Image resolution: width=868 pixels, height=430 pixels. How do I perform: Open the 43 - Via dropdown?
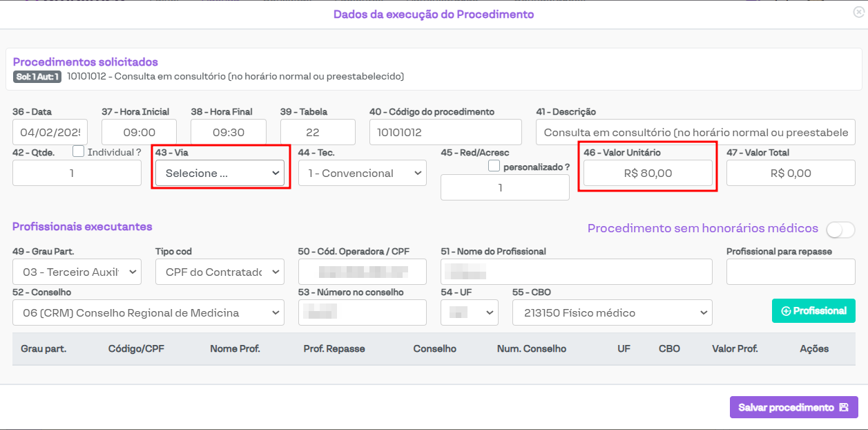tap(220, 174)
